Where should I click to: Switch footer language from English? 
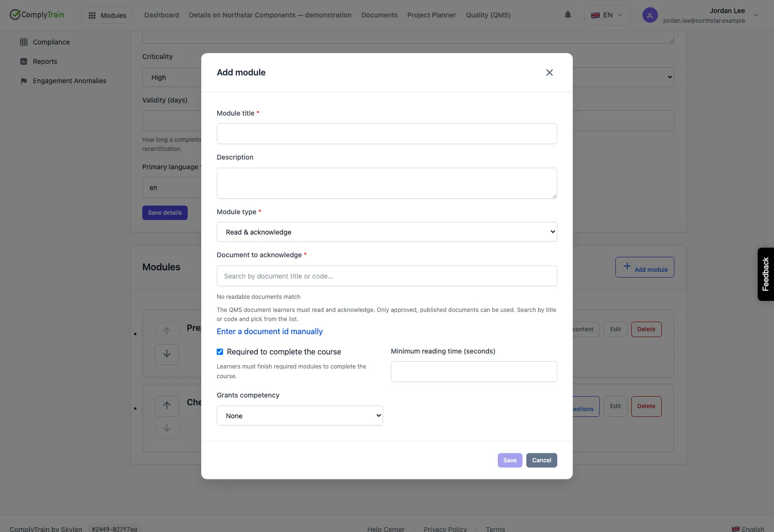[x=748, y=529]
